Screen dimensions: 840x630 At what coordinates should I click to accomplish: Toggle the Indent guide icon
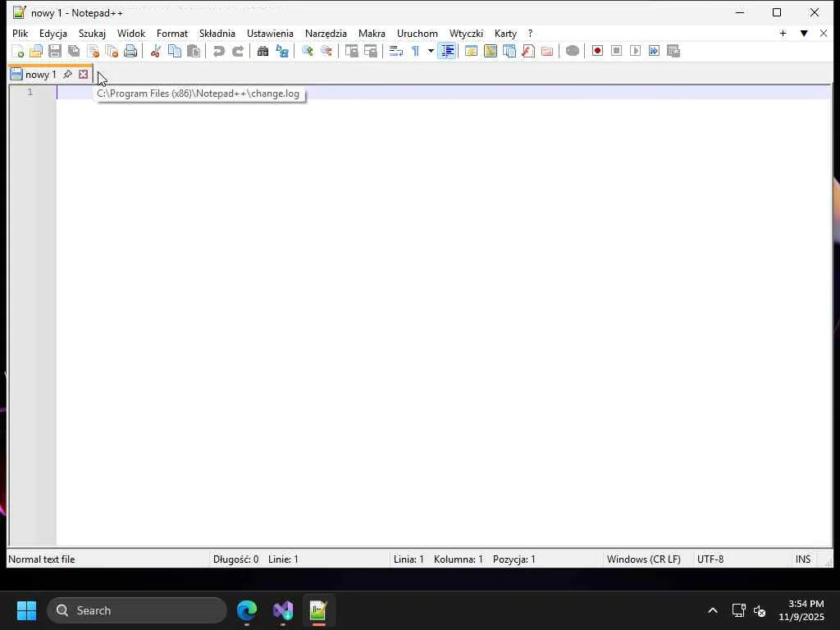tap(447, 52)
